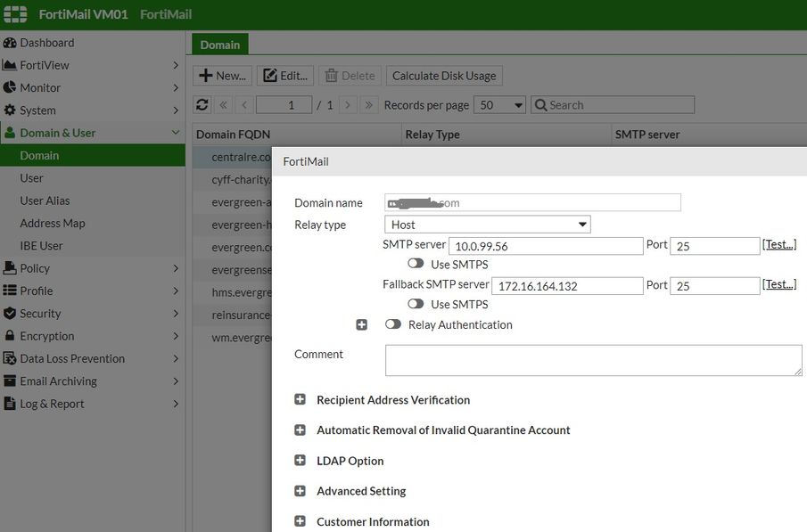Click the Email Archiving icon

click(x=10, y=381)
